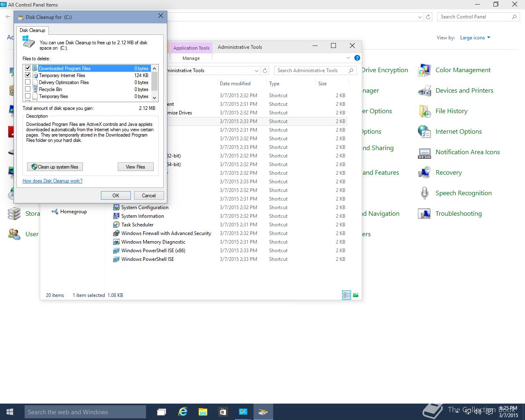
Task: Open the Store from the taskbar
Action: pyautogui.click(x=223, y=412)
